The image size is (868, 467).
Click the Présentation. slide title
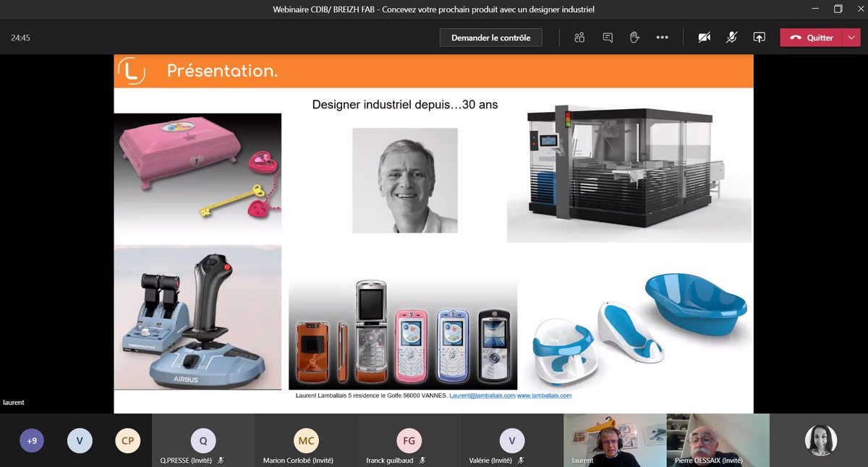pyautogui.click(x=222, y=71)
